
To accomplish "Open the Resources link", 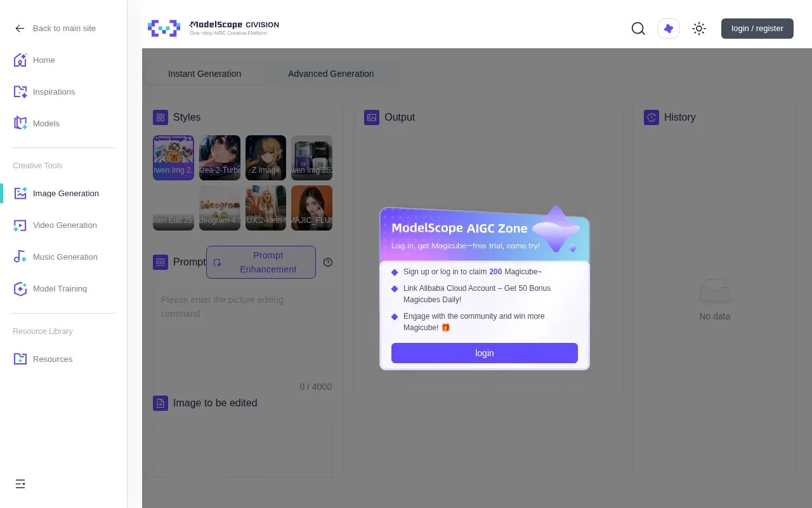I will 53,359.
